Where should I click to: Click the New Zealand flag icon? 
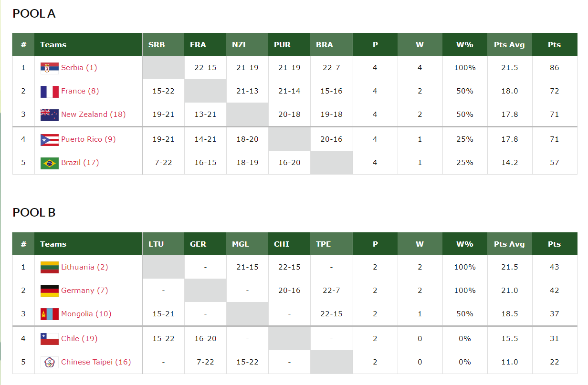coord(50,114)
